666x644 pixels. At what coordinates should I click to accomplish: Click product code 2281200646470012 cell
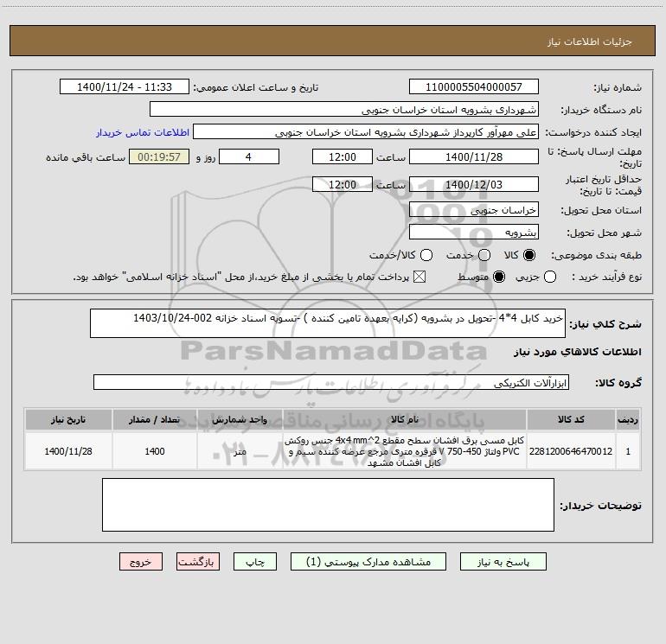571,451
